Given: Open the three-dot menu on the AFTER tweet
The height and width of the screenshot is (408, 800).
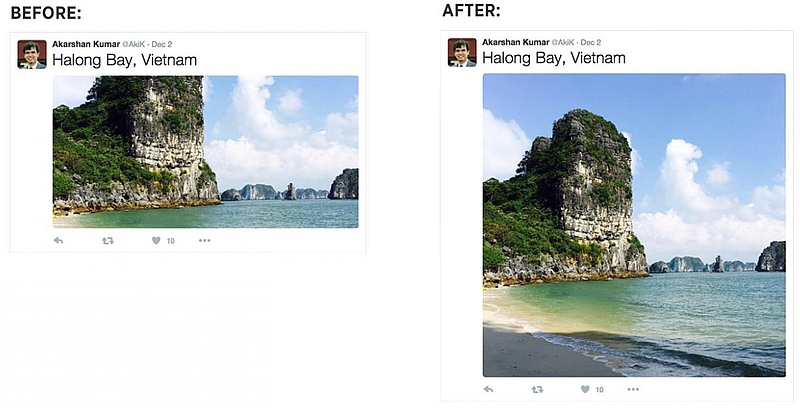Looking at the screenshot, I should 634,389.
